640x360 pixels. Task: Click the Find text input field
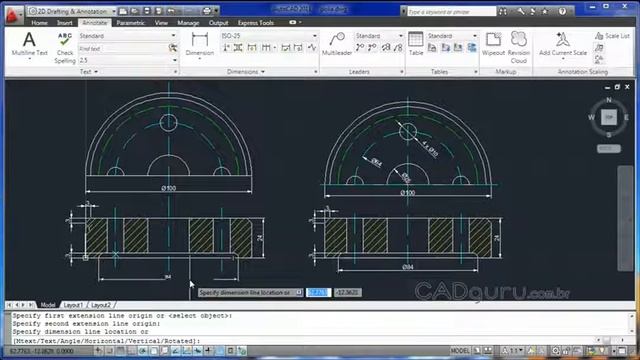(123, 49)
